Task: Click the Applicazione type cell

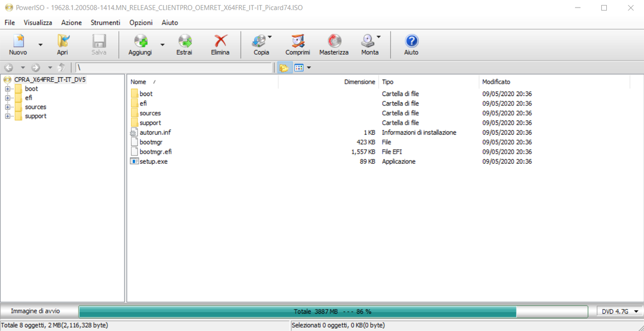Action: coord(398,161)
